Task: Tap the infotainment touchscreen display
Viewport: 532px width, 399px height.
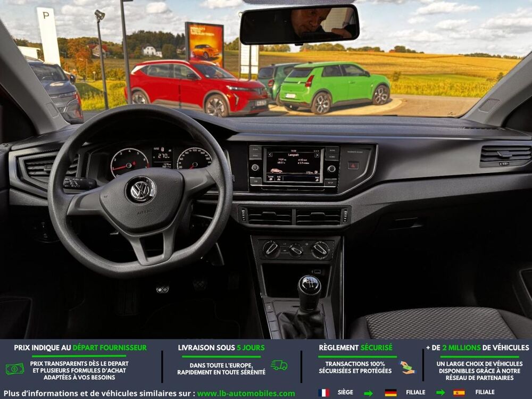Action: [x=294, y=165]
